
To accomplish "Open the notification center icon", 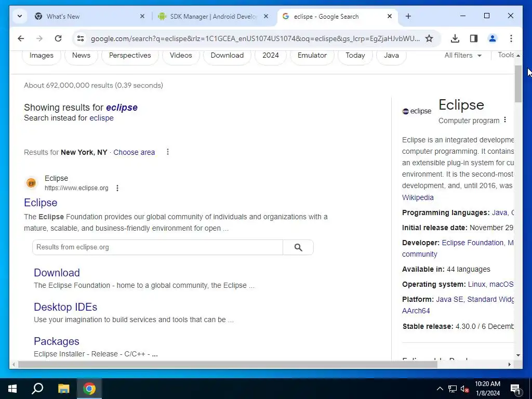I will point(516,389).
